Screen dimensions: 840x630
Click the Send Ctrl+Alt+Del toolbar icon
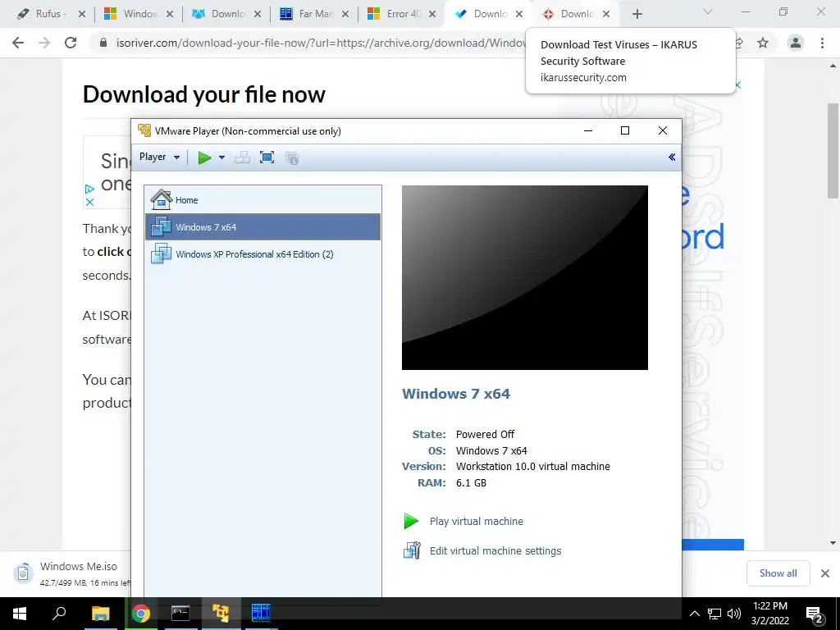click(243, 157)
